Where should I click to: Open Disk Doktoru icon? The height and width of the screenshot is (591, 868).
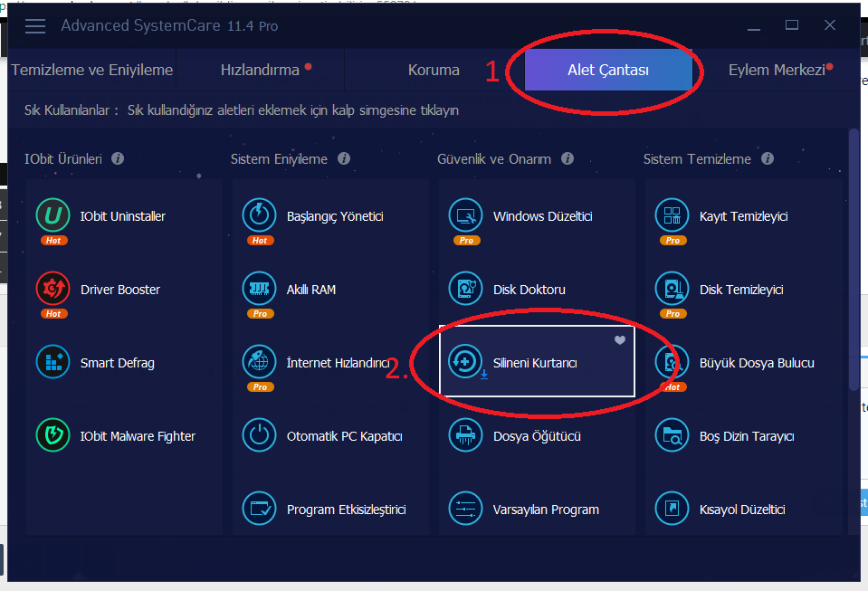[465, 289]
